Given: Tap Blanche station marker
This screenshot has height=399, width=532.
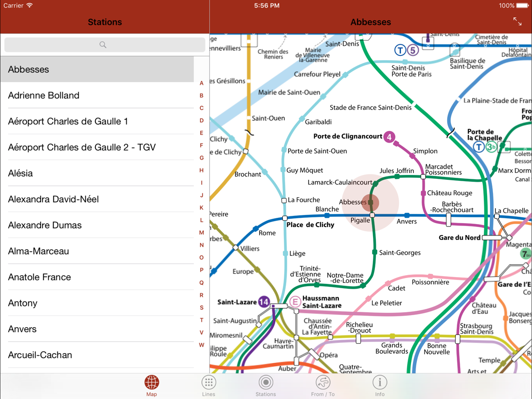Looking at the screenshot, I should tap(327, 215).
